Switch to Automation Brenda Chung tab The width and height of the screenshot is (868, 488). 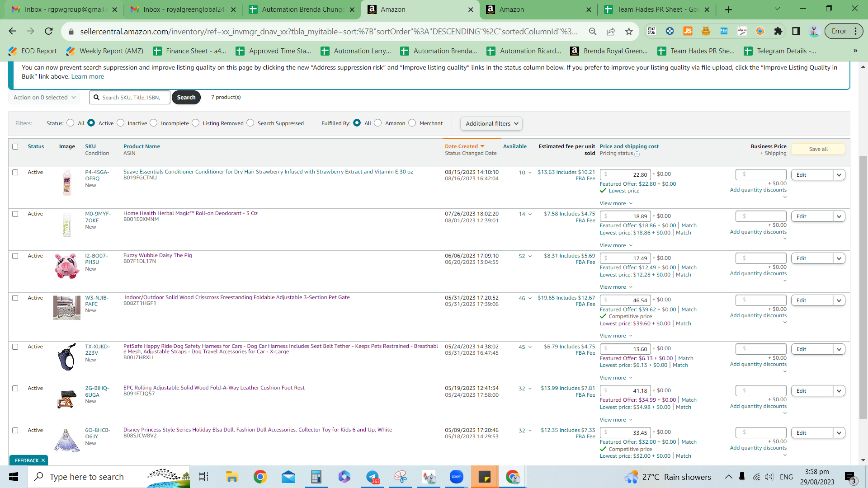pyautogui.click(x=302, y=9)
